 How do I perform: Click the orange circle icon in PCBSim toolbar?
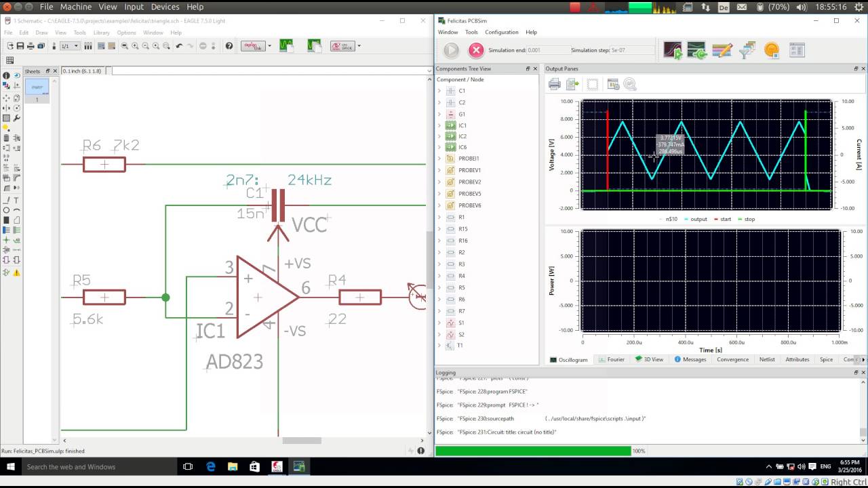tap(772, 50)
